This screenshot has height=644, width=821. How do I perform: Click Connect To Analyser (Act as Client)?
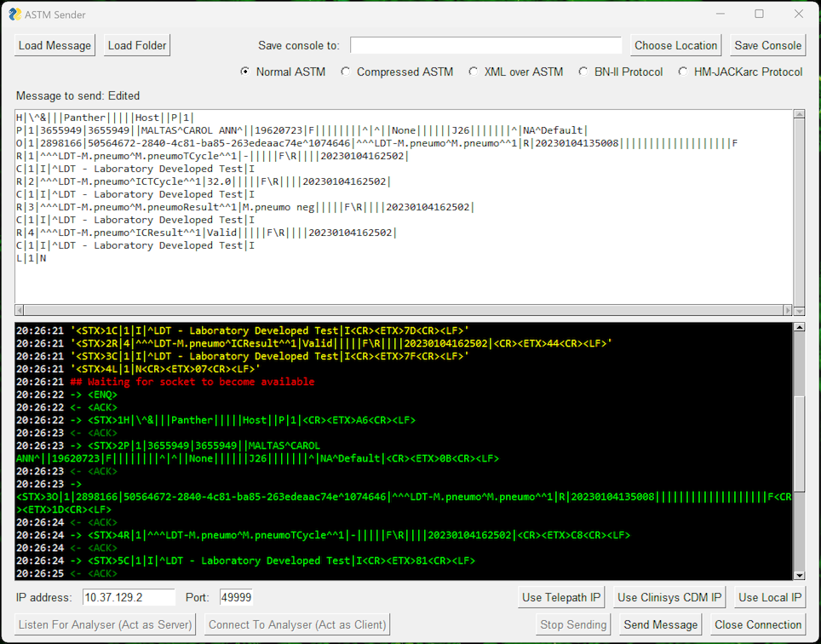[297, 624]
